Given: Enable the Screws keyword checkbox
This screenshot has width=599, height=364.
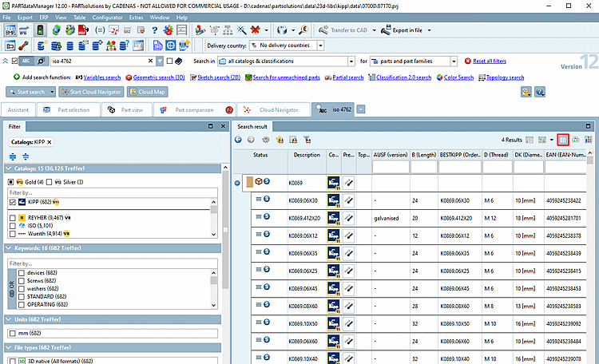Looking at the screenshot, I should coord(20,281).
